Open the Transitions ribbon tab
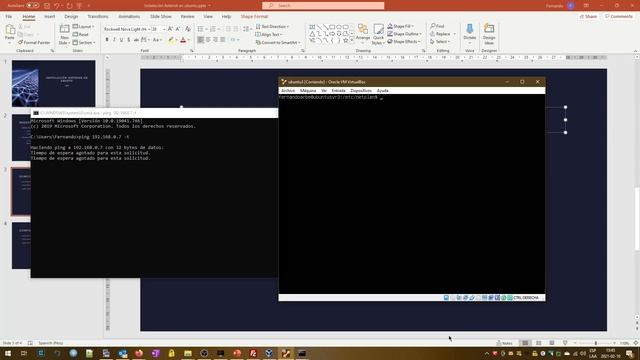Viewport: 640px width, 360px height. (x=98, y=16)
